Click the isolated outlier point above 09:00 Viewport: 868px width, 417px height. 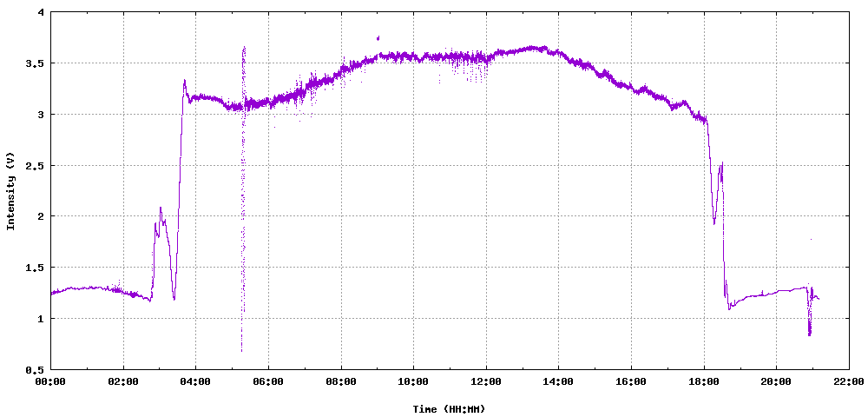[378, 38]
